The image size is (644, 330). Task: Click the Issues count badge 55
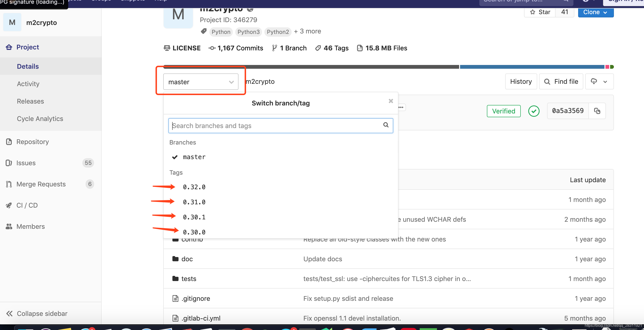(88, 163)
